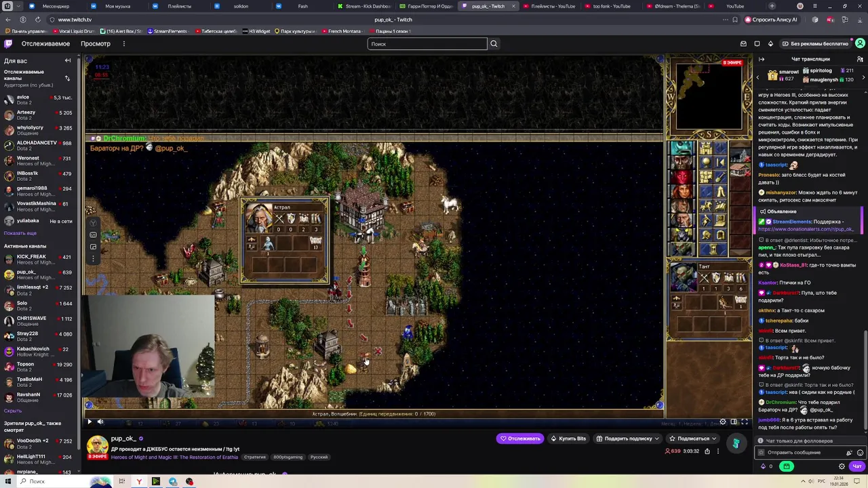Image resolution: width=868 pixels, height=488 pixels.
Task: Open H3 Widget bookmark
Action: point(256,31)
